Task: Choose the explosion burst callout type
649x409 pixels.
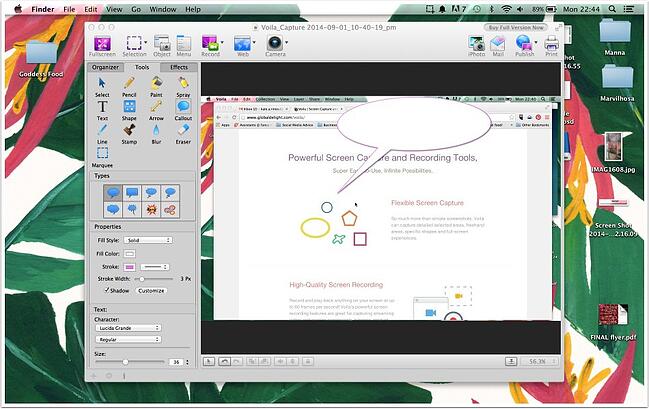Action: (151, 210)
